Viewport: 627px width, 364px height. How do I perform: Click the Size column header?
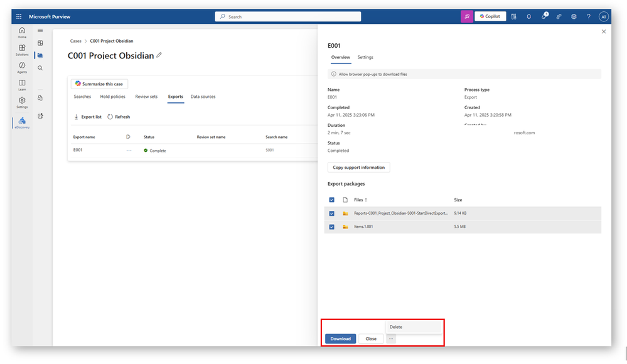458,200
